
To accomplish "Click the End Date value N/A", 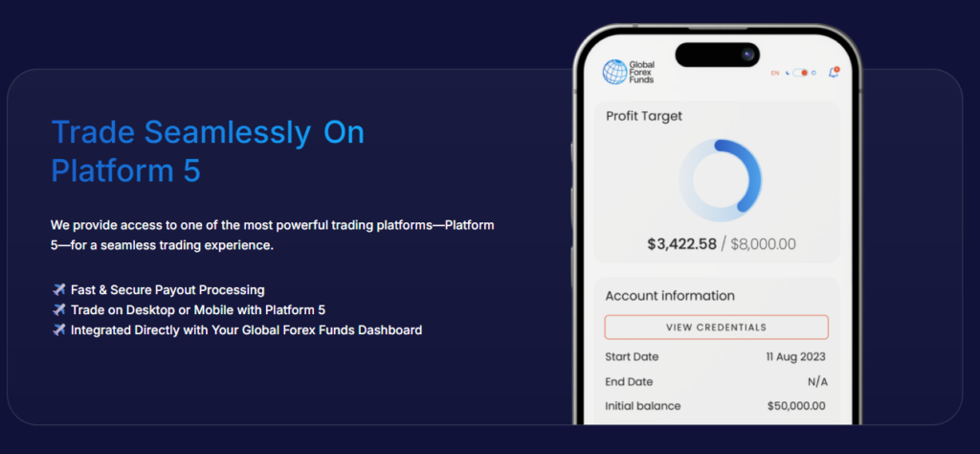I will click(x=817, y=382).
